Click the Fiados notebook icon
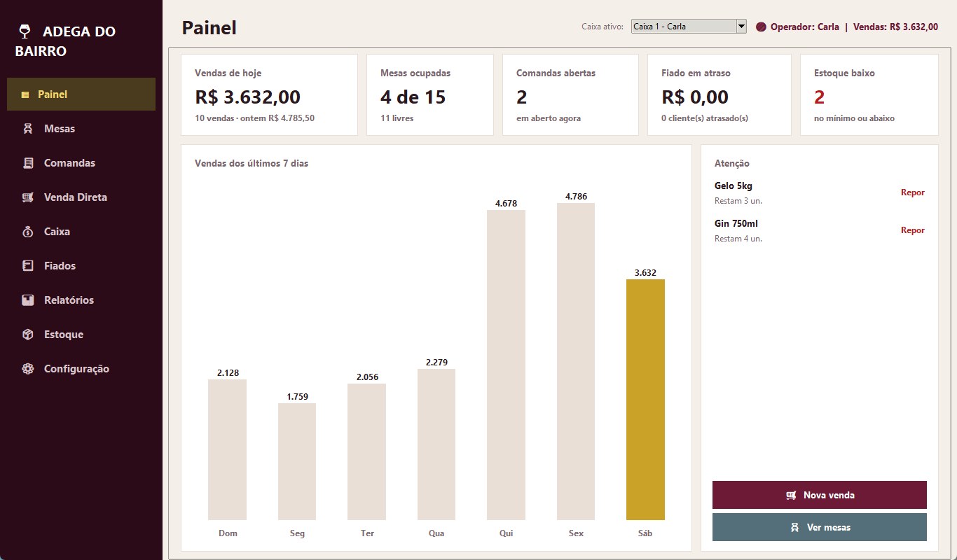 pyautogui.click(x=28, y=266)
